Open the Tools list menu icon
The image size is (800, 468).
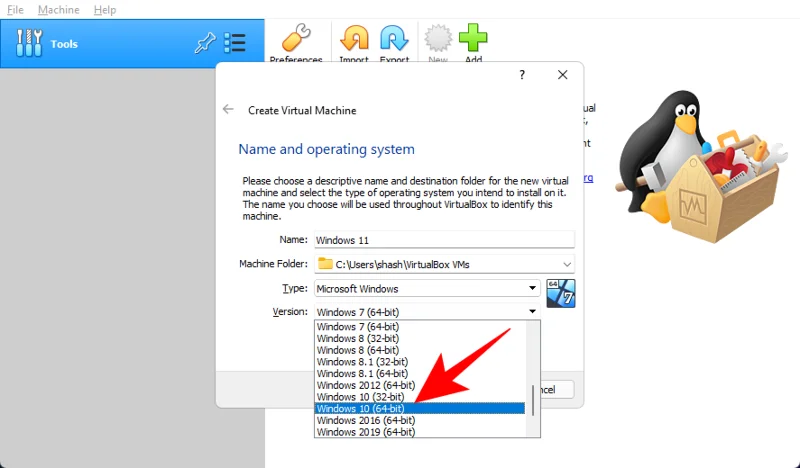235,43
